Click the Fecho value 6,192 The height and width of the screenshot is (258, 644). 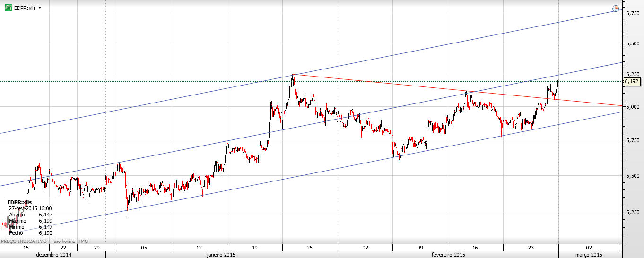pyautogui.click(x=46, y=233)
